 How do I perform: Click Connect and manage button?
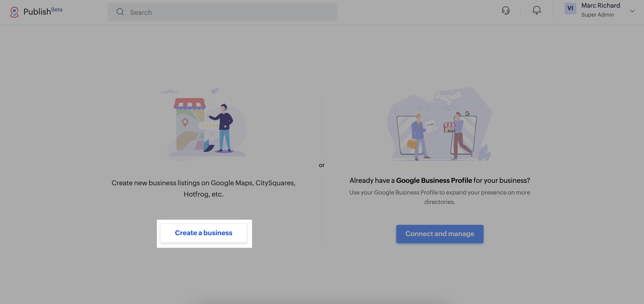(x=440, y=234)
